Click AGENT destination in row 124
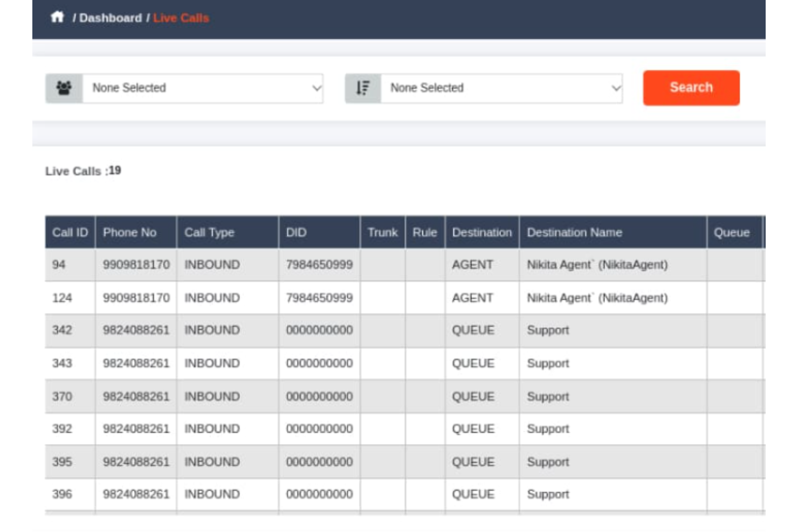 (472, 298)
